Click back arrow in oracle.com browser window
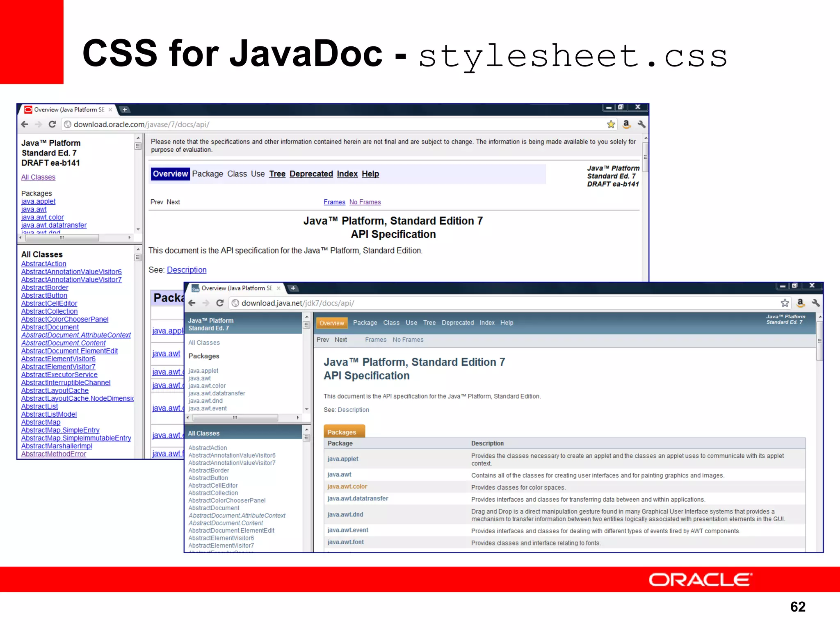The width and height of the screenshot is (840, 630). coord(25,124)
